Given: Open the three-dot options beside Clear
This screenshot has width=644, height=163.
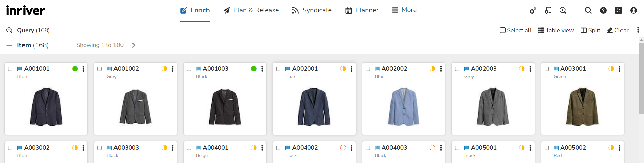Looking at the screenshot, I should click(x=638, y=30).
